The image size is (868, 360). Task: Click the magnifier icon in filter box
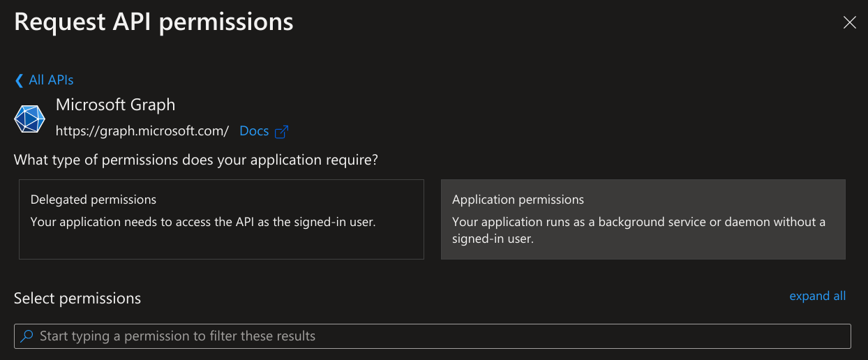tap(27, 336)
